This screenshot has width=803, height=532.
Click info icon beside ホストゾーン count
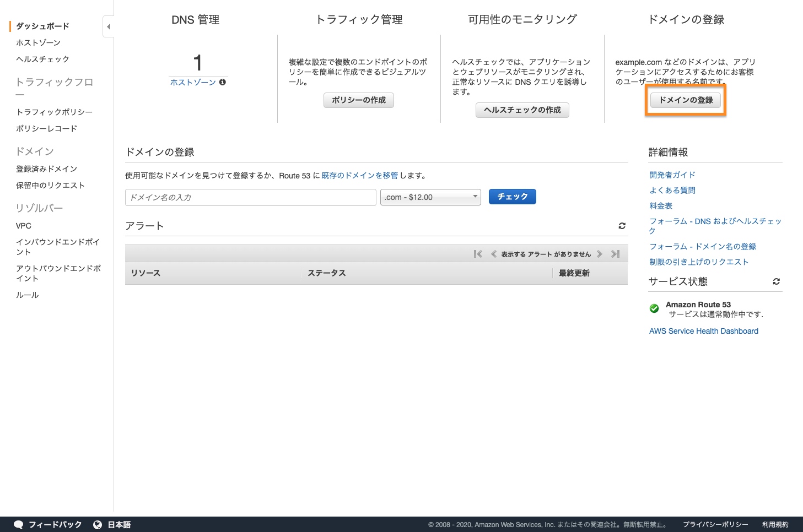[223, 82]
